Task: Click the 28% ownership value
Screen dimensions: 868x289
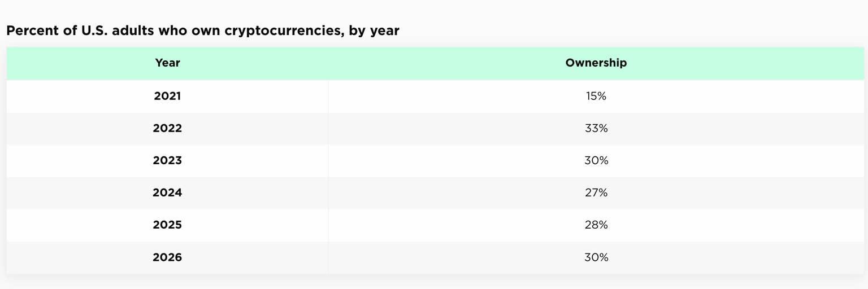Action: point(596,225)
